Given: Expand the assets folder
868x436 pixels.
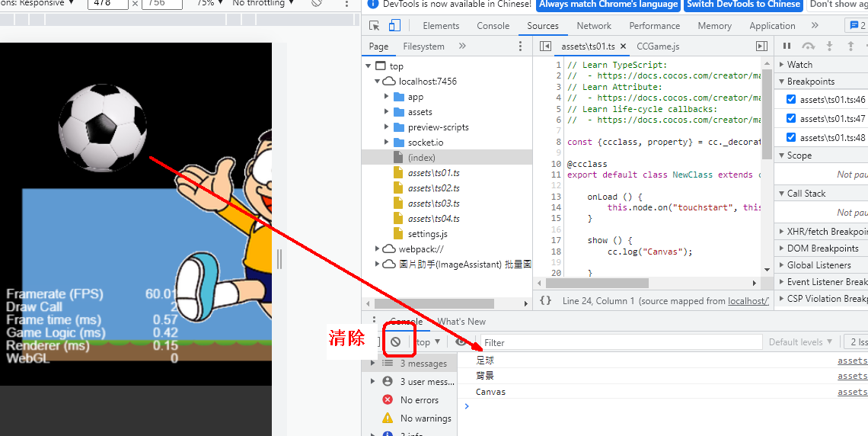Looking at the screenshot, I should pos(386,112).
